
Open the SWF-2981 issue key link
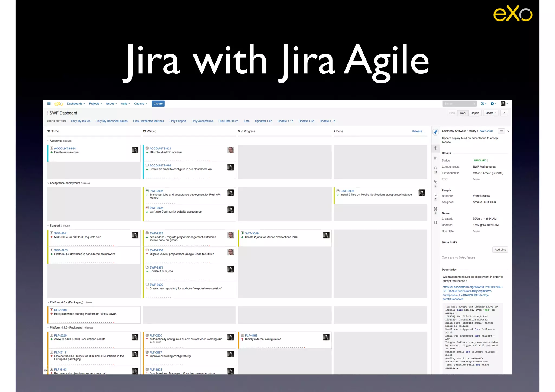(x=486, y=131)
